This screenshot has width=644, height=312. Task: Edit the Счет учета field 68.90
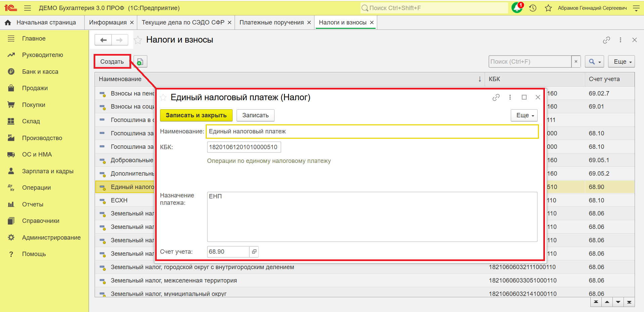tap(228, 252)
